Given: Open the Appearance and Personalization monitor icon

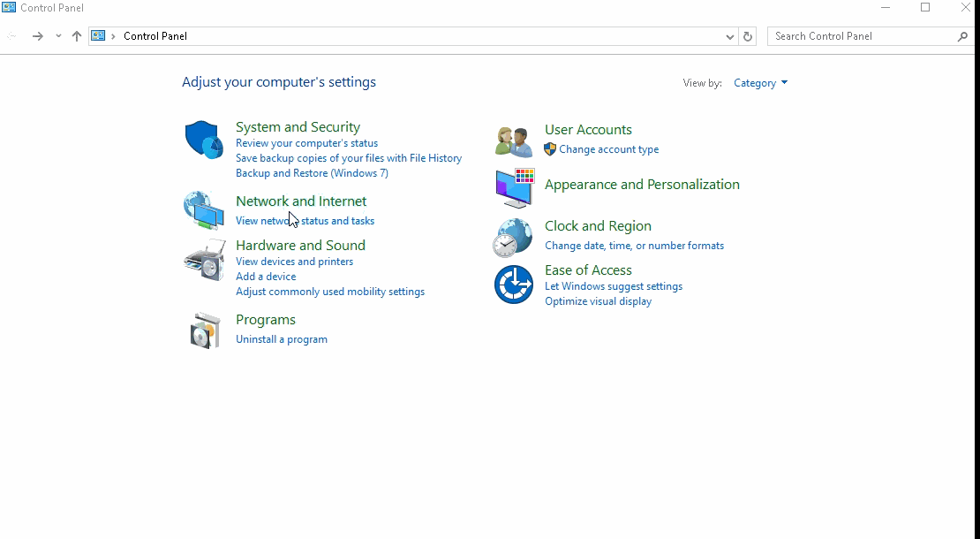Looking at the screenshot, I should (515, 188).
